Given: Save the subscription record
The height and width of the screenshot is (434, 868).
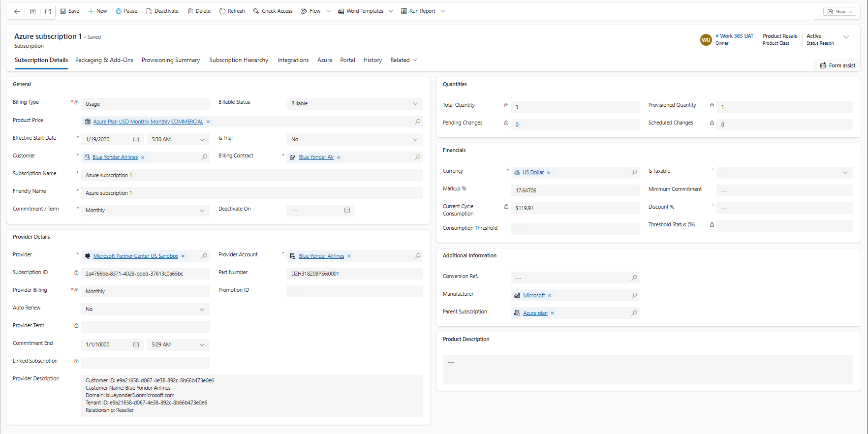Looking at the screenshot, I should [x=69, y=11].
